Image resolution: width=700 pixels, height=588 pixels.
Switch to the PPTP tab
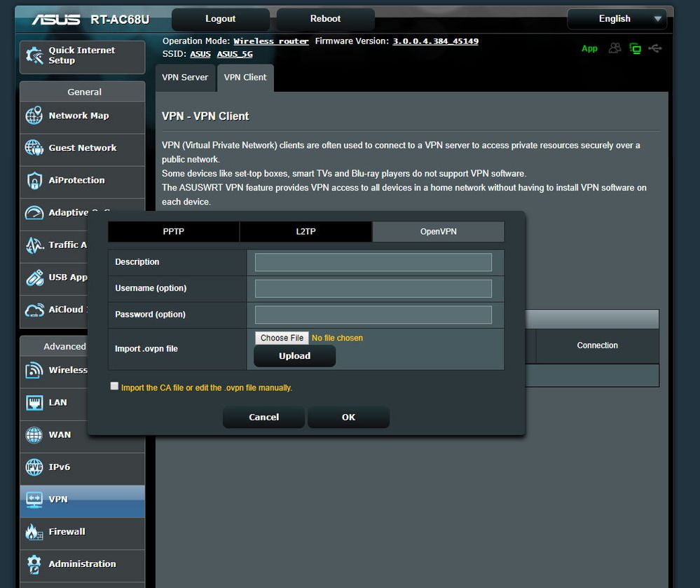[173, 231]
